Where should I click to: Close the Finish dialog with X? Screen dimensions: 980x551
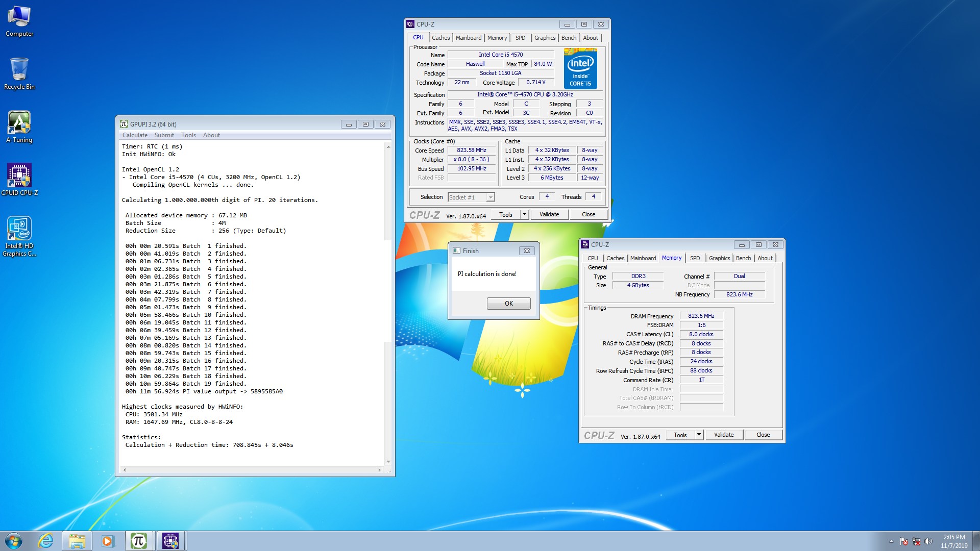coord(527,251)
